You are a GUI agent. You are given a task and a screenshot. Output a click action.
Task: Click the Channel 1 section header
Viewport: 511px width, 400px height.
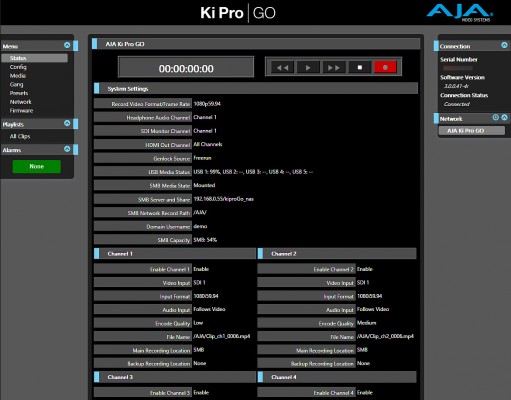point(175,254)
